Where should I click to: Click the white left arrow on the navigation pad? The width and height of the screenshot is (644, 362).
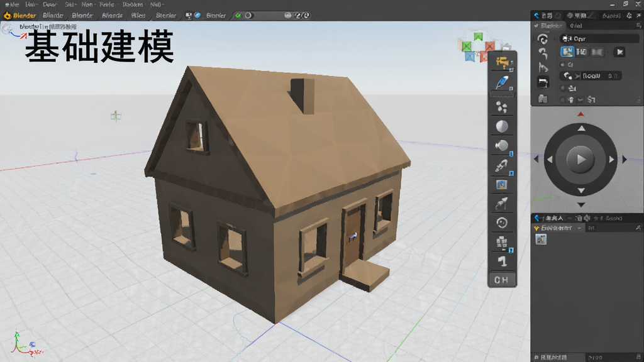(550, 159)
